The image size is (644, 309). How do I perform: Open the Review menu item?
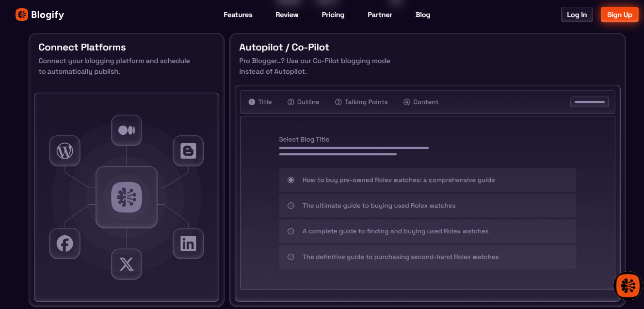tap(287, 15)
